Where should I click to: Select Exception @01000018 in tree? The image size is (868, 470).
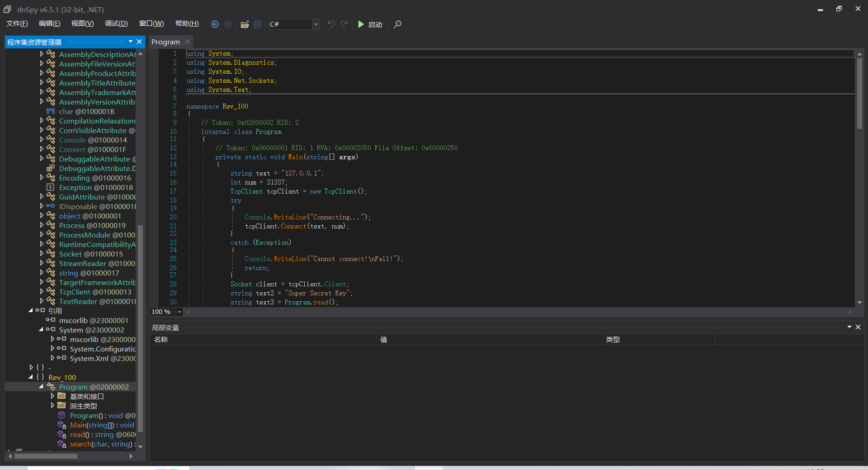point(96,187)
